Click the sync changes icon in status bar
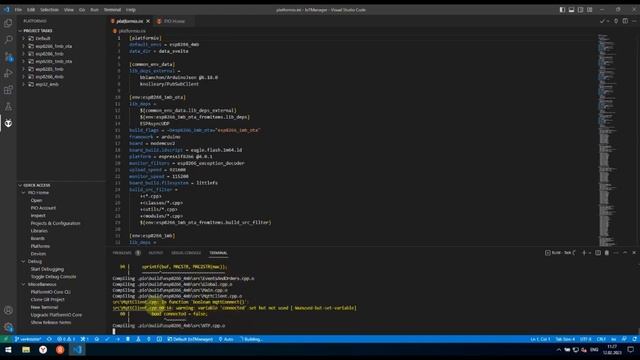This screenshot has height=360, width=640. pyautogui.click(x=49, y=339)
